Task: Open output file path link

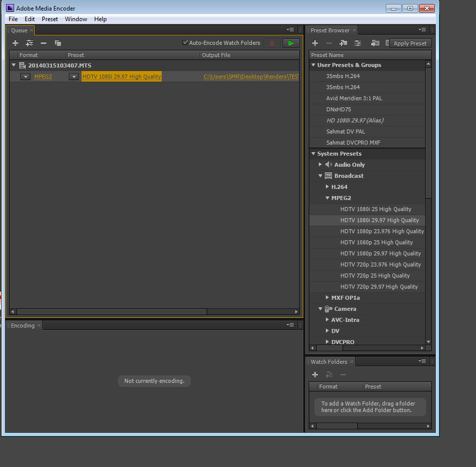Action: (x=251, y=77)
